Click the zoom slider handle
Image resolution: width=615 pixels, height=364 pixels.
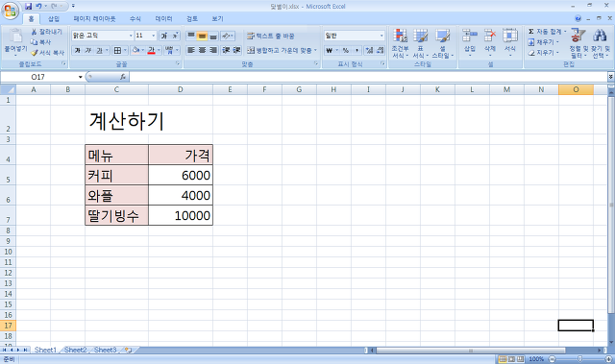click(x=579, y=359)
